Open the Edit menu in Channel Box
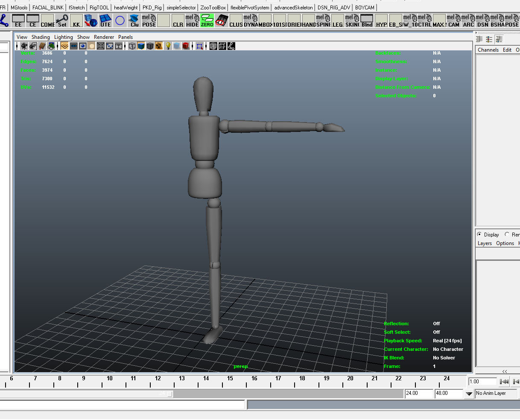Viewport: 520px width, 420px height. click(507, 50)
